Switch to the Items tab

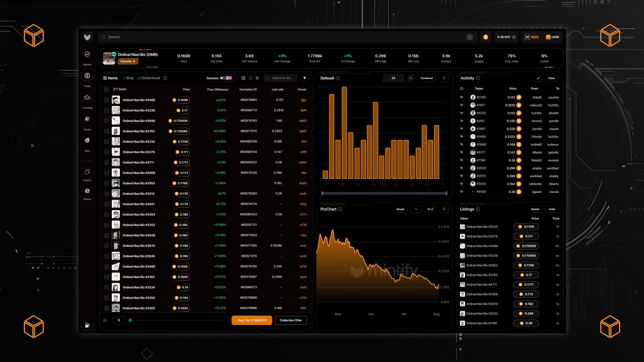[111, 78]
